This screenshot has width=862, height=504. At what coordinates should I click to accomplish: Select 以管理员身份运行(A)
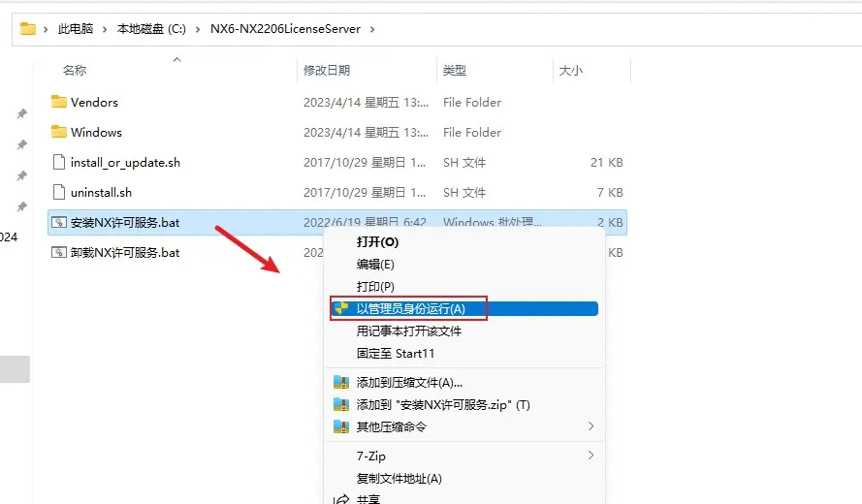(464, 308)
